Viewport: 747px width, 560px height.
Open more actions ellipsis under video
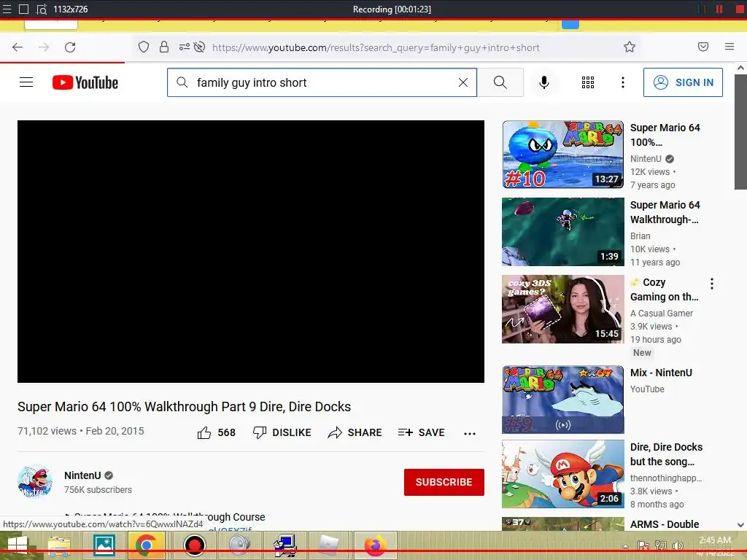470,433
